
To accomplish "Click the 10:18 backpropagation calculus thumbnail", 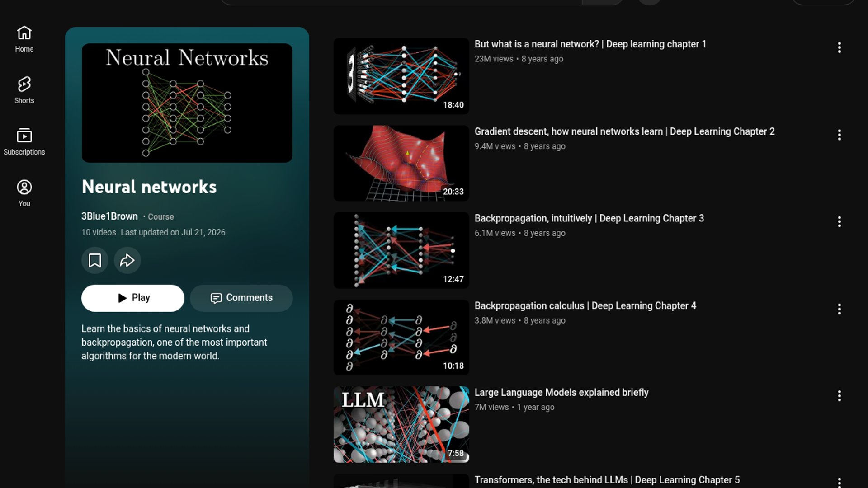I will click(401, 338).
